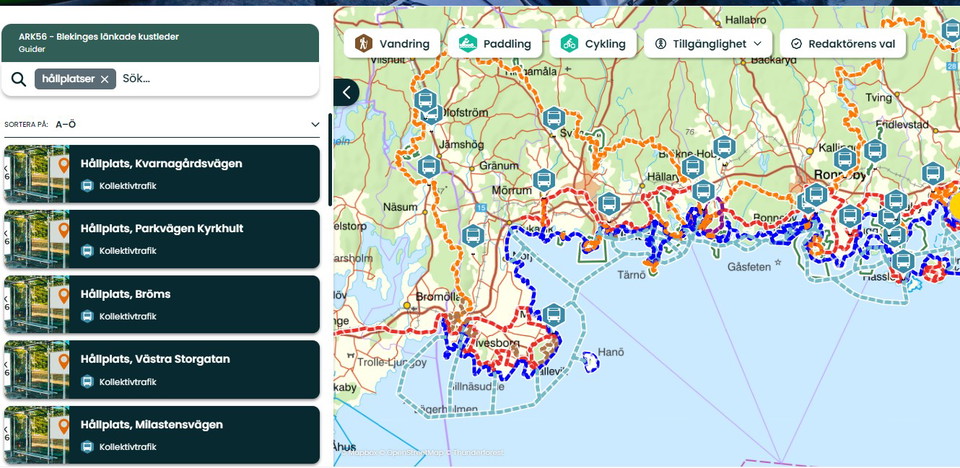Remove the hållplatser search tag
Screen dimensions: 960x468
[105, 79]
